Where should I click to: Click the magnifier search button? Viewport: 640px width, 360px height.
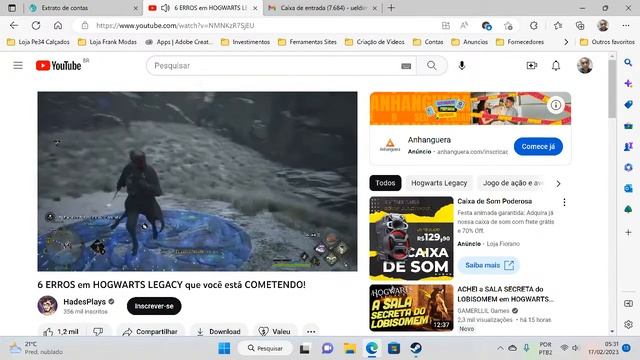click(x=432, y=65)
